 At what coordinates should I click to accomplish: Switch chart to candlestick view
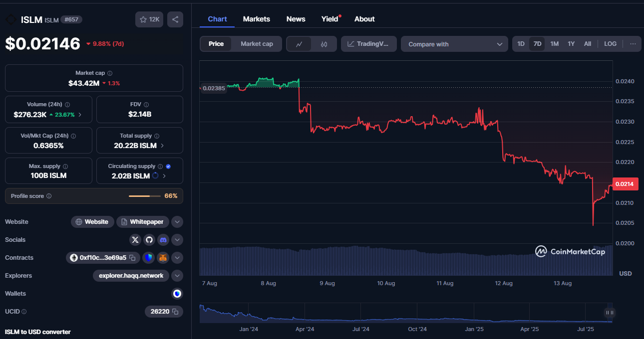pyautogui.click(x=324, y=44)
